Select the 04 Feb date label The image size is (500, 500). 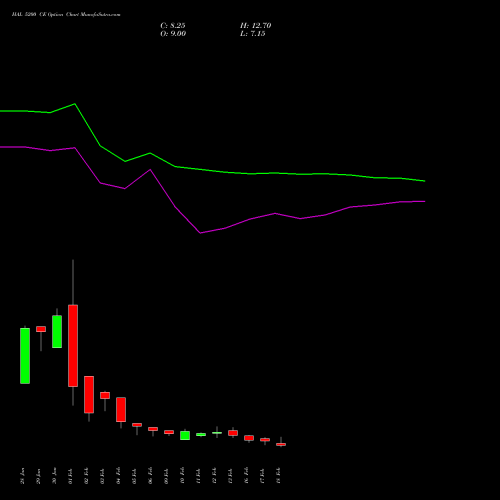(x=118, y=476)
